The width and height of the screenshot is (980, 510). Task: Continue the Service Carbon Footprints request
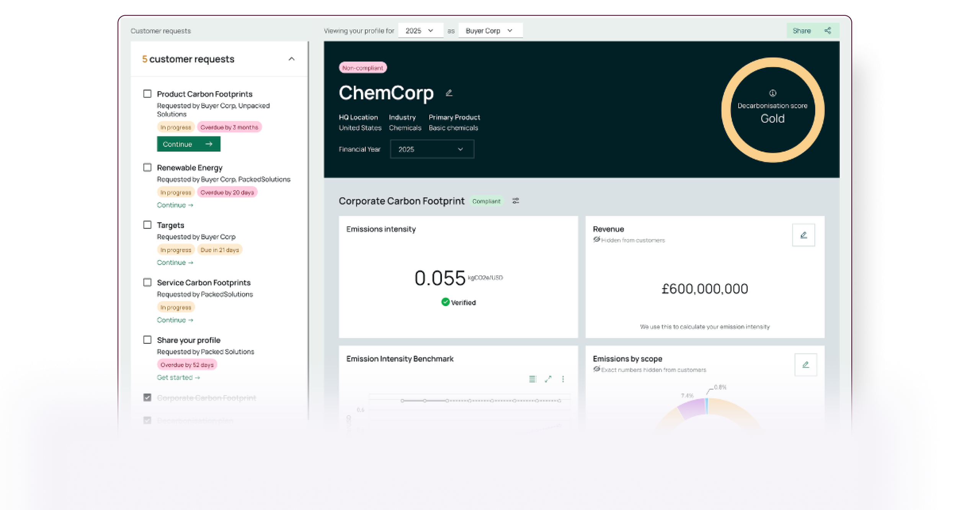coord(175,320)
